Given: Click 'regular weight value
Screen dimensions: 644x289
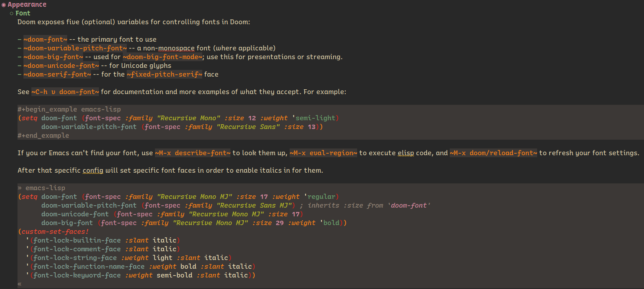Looking at the screenshot, I should (x=320, y=197).
